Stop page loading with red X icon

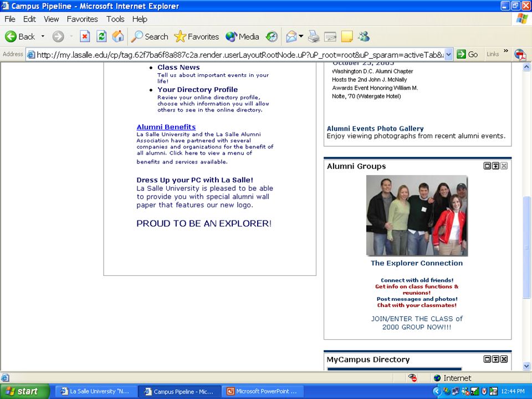pyautogui.click(x=85, y=37)
